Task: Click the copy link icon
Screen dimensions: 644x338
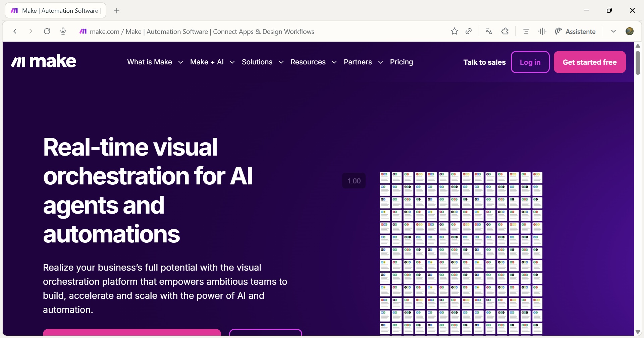Action: 469,31
